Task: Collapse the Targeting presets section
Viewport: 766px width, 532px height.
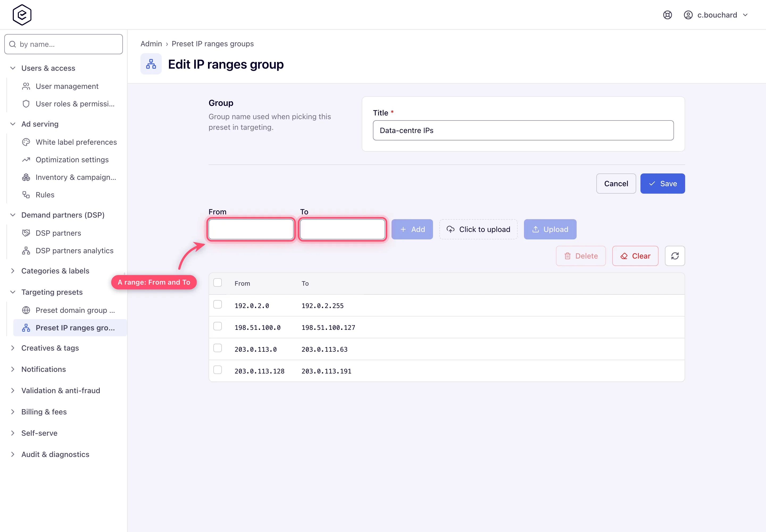Action: point(13,292)
